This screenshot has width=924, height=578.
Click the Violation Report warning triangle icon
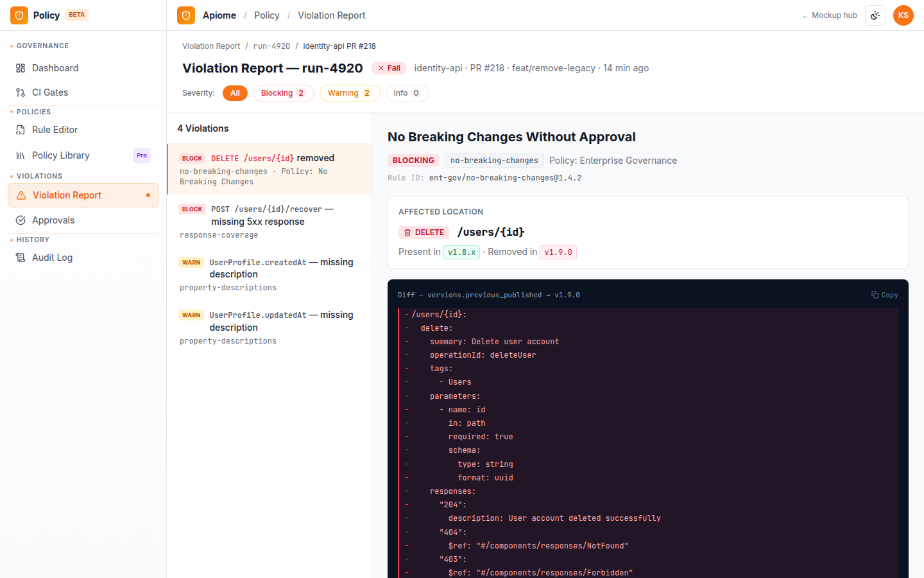point(21,195)
